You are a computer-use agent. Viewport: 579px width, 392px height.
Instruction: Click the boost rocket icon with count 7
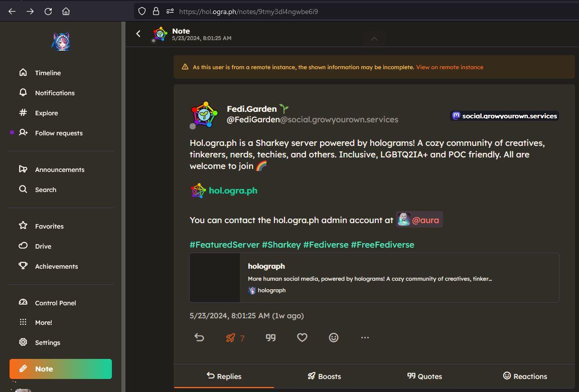(x=235, y=338)
